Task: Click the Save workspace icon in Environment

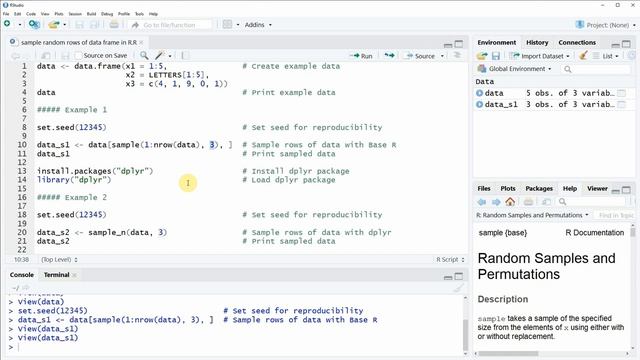Action: (496, 56)
